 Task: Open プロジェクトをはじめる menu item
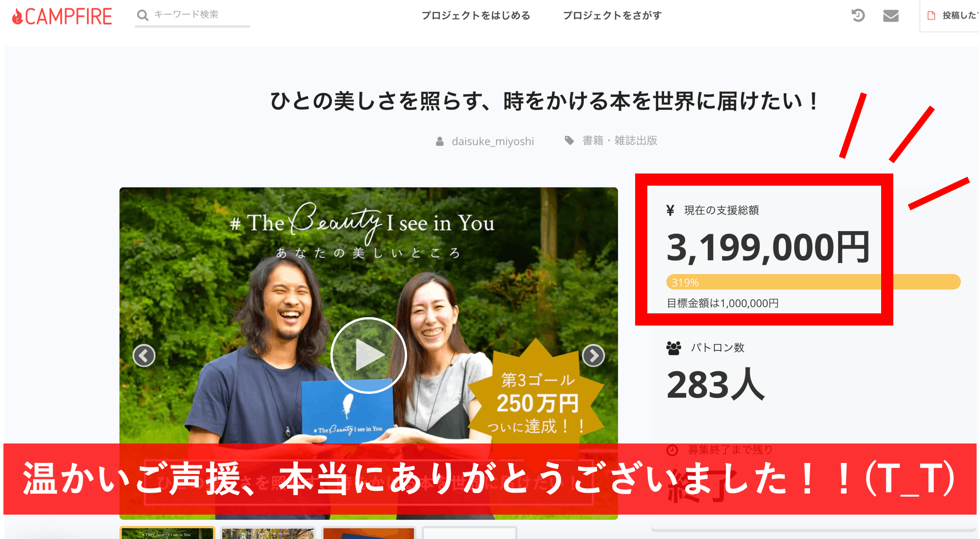pyautogui.click(x=476, y=16)
